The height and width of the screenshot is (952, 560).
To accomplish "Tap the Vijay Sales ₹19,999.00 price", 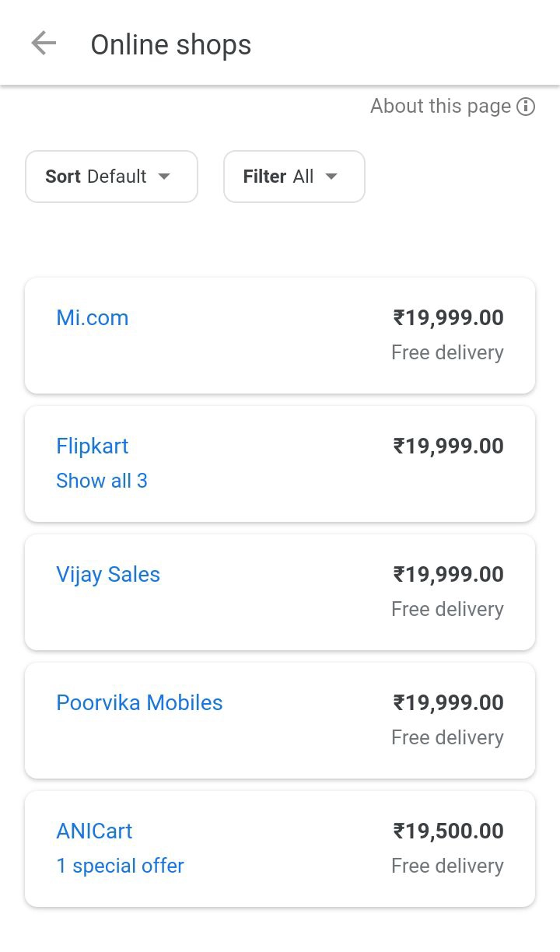I will pyautogui.click(x=448, y=574).
